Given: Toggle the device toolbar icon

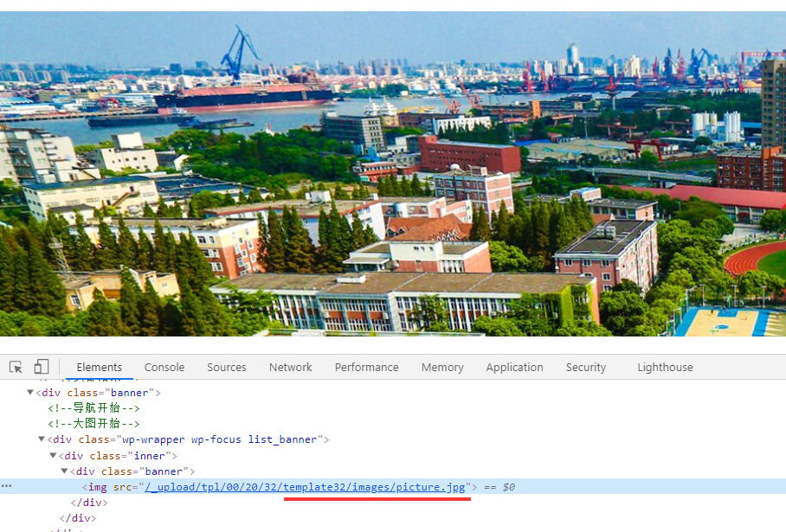Looking at the screenshot, I should pyautogui.click(x=41, y=367).
